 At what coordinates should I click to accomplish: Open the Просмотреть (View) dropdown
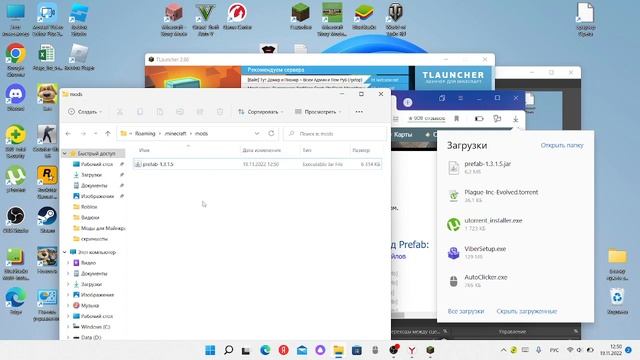tap(318, 112)
